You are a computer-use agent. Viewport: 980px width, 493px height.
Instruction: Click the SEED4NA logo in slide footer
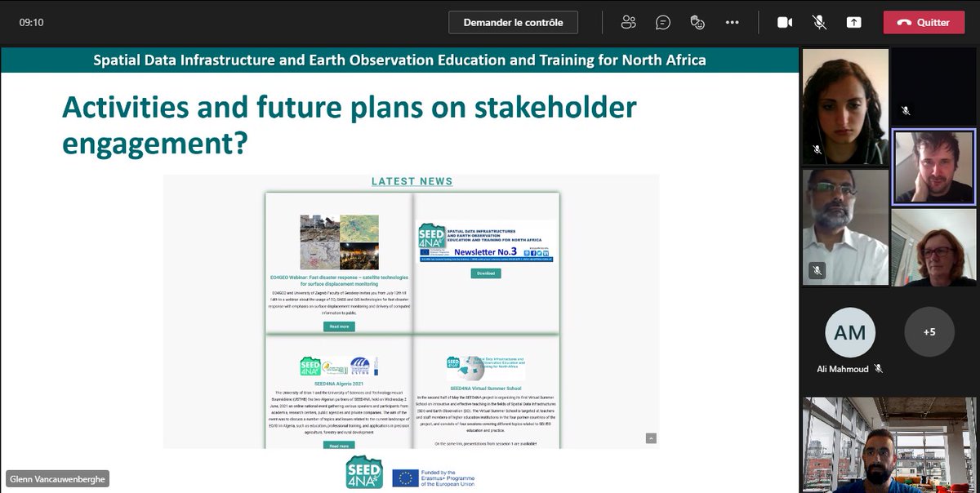tap(364, 472)
